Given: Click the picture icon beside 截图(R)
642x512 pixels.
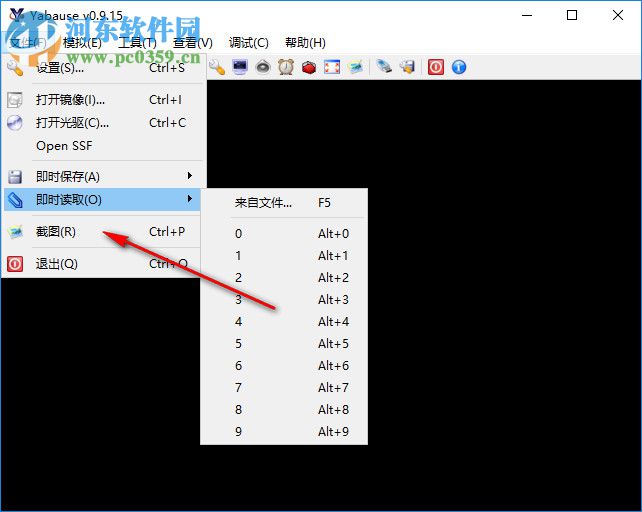Looking at the screenshot, I should tap(15, 232).
